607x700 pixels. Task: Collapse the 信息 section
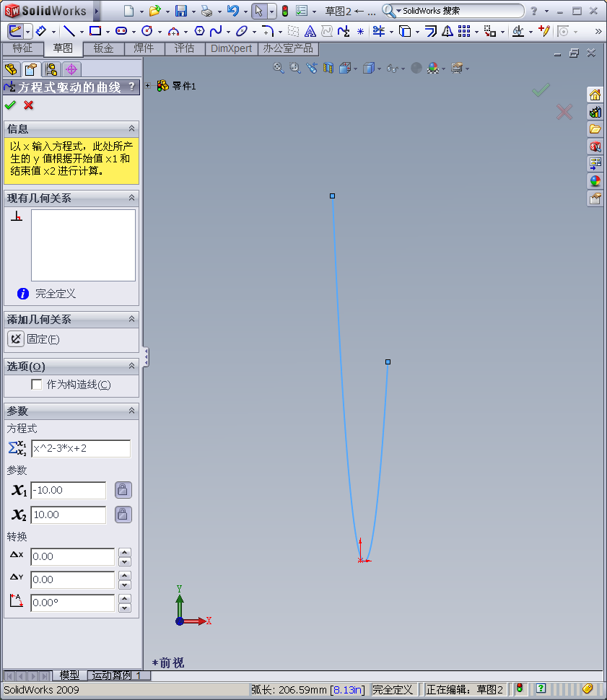132,128
